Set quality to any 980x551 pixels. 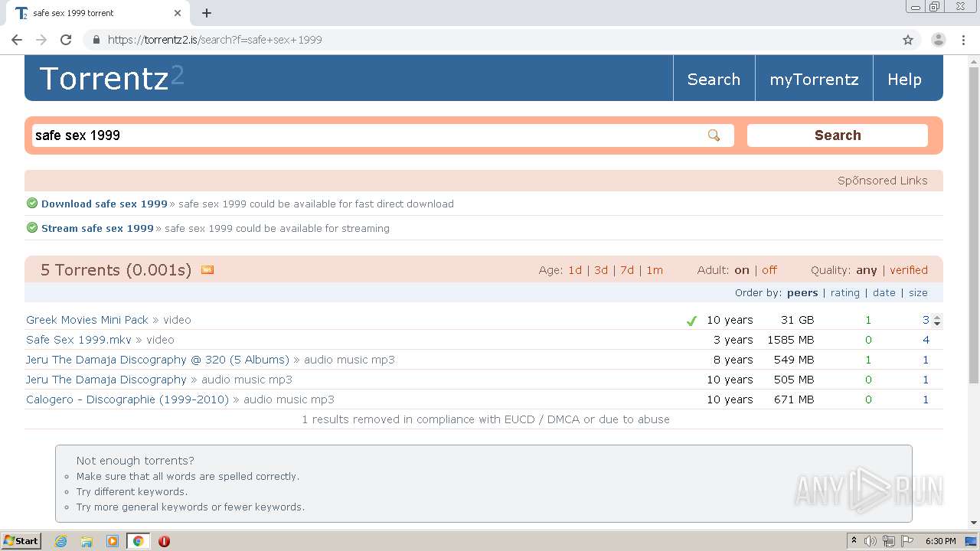(x=867, y=270)
